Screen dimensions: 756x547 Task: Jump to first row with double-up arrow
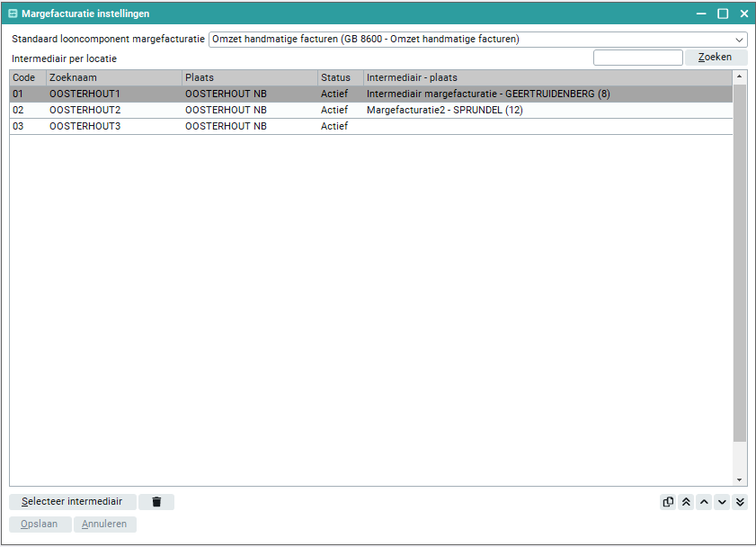686,502
